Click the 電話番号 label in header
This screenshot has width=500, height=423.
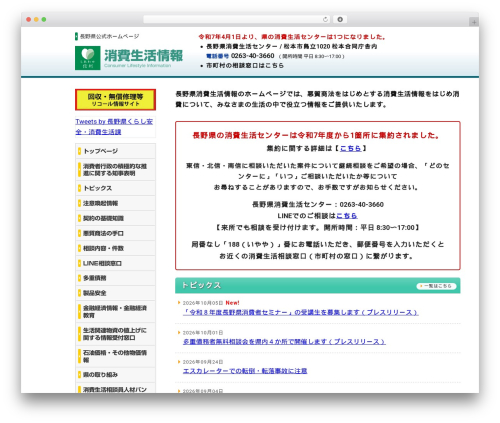217,56
